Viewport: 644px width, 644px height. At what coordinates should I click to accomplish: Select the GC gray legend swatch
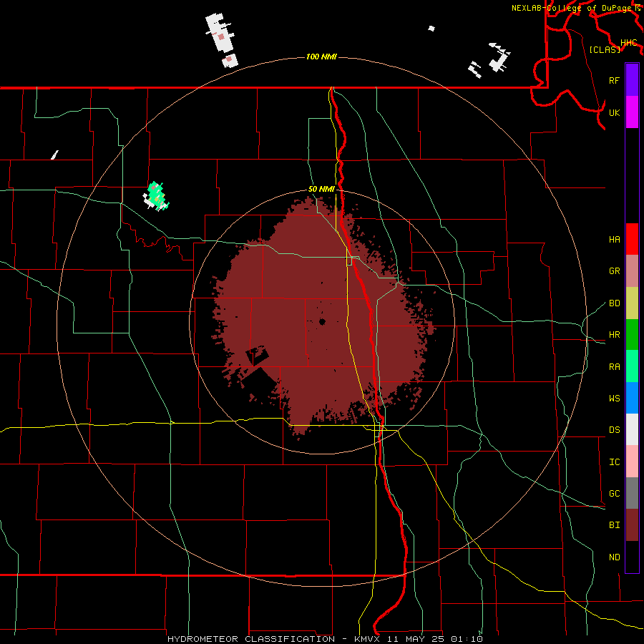click(632, 493)
